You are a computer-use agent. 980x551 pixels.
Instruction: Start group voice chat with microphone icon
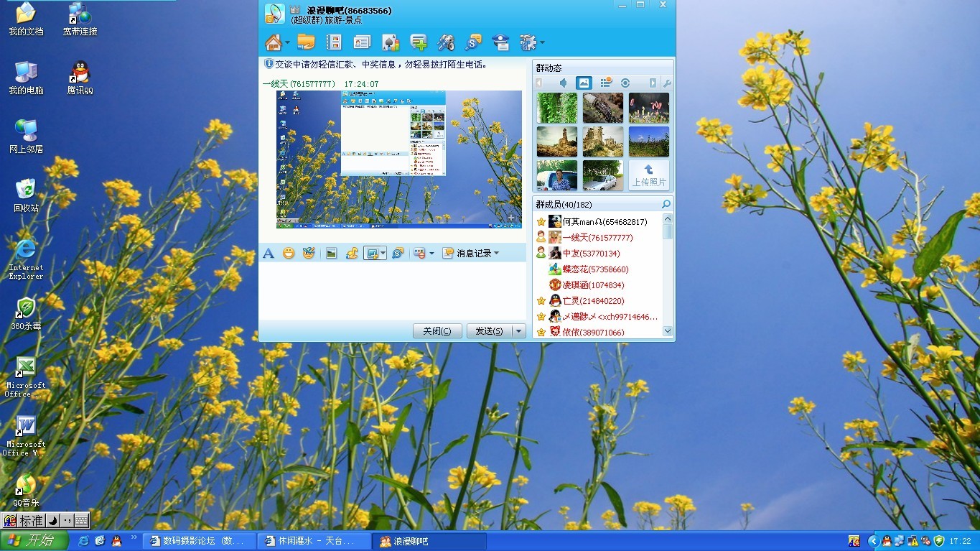point(446,42)
